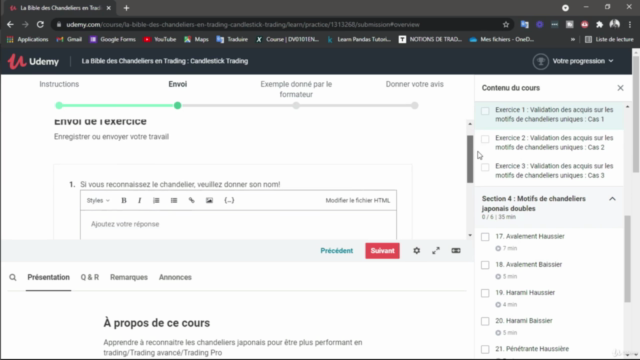The width and height of the screenshot is (640, 360).
Task: Go back in browser
Action: pyautogui.click(x=10, y=24)
